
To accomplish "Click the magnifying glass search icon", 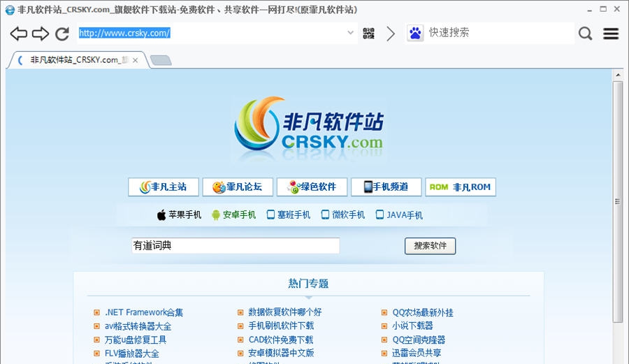I will [x=585, y=34].
